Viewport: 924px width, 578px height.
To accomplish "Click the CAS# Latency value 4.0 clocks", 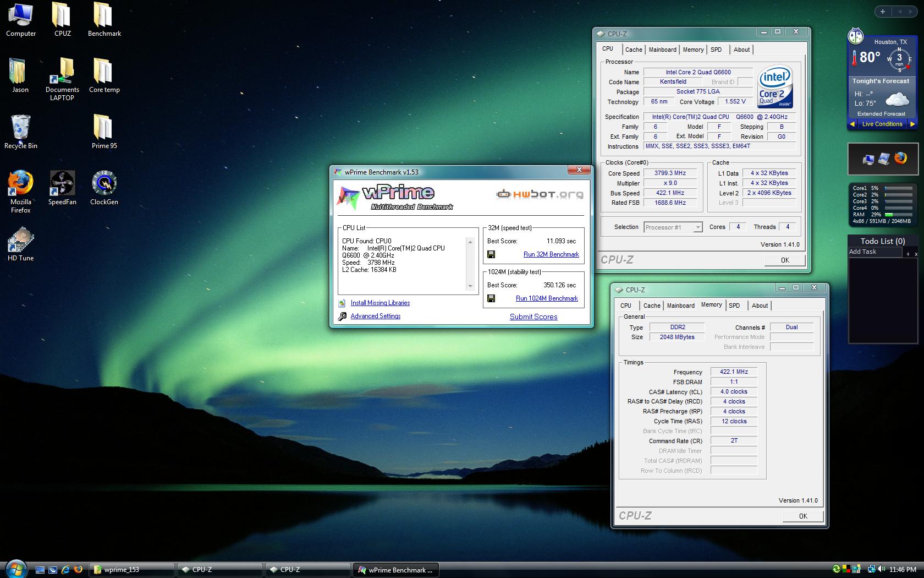I will point(734,392).
